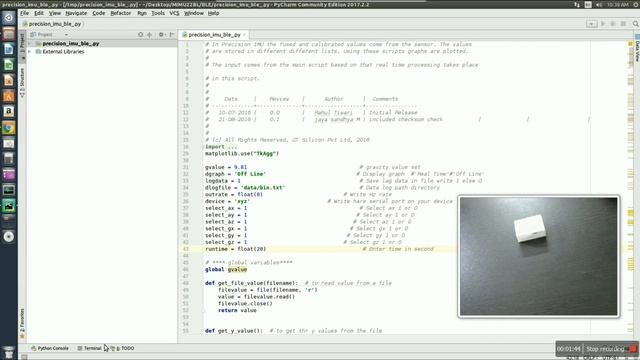Click the 'def get_file_value(filename)' line
640x360 pixels.
point(251,283)
